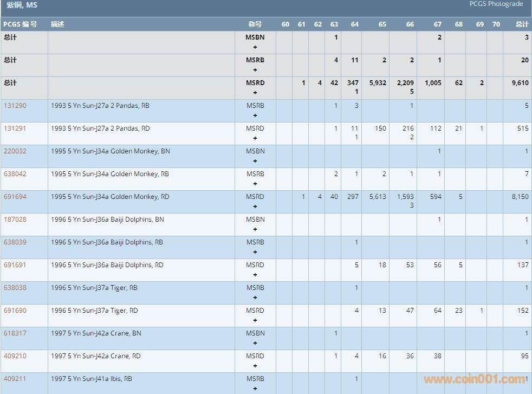Open PCGS number 187028 Baiji Dolphins entry

[15, 219]
